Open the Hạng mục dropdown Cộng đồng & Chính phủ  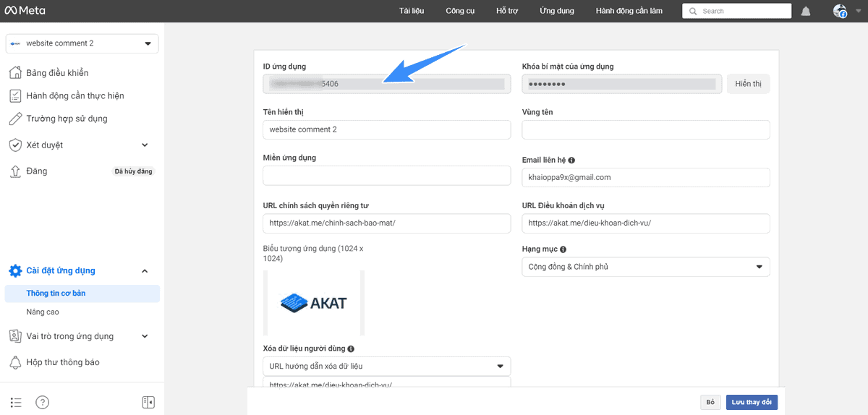(x=646, y=267)
